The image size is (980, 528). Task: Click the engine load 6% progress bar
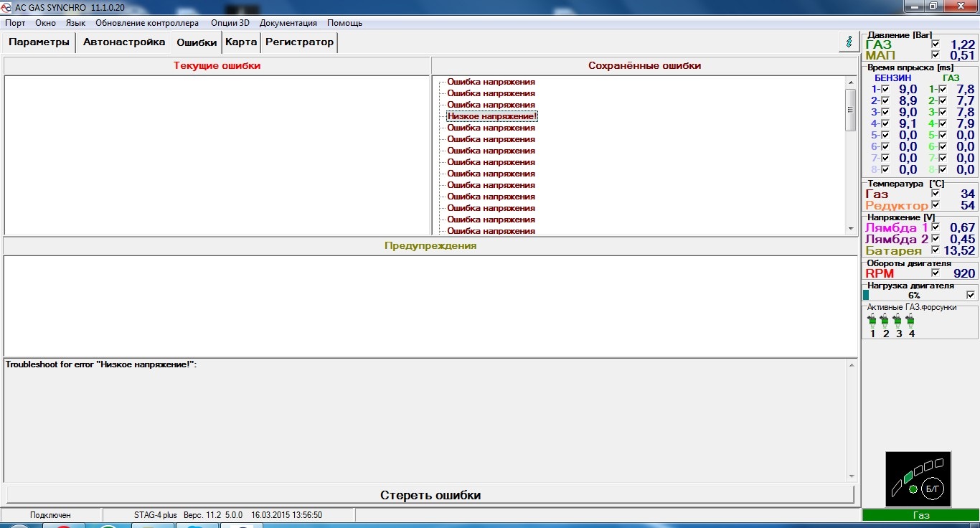click(914, 295)
